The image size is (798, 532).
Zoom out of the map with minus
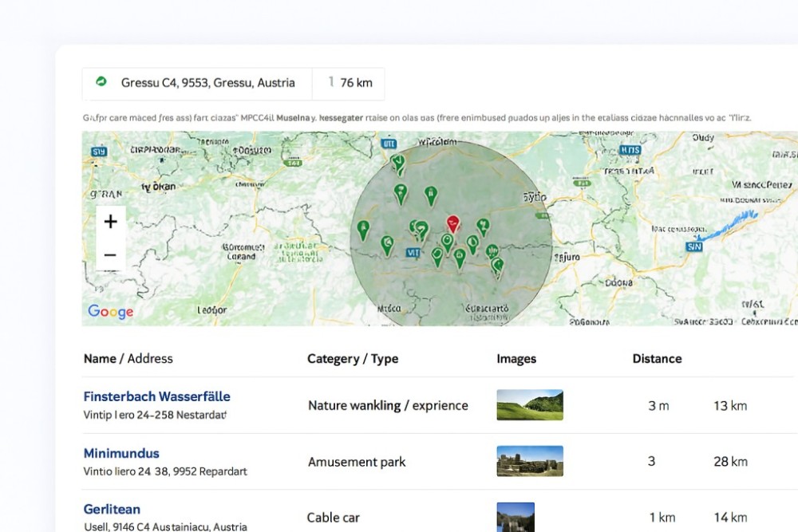(x=110, y=255)
